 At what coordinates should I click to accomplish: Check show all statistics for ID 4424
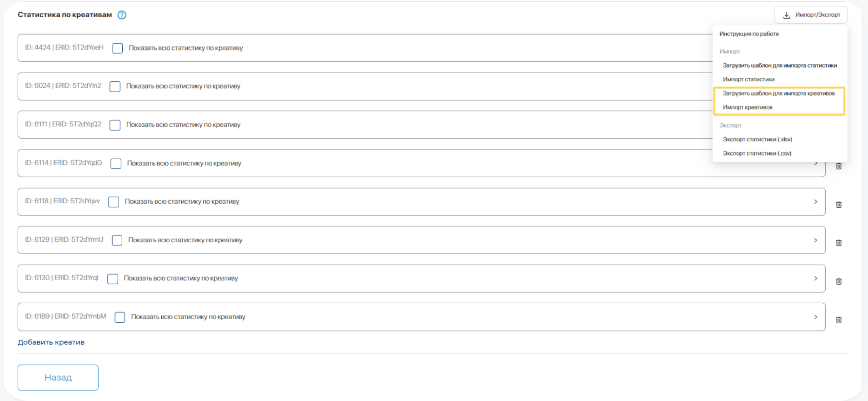pos(118,48)
